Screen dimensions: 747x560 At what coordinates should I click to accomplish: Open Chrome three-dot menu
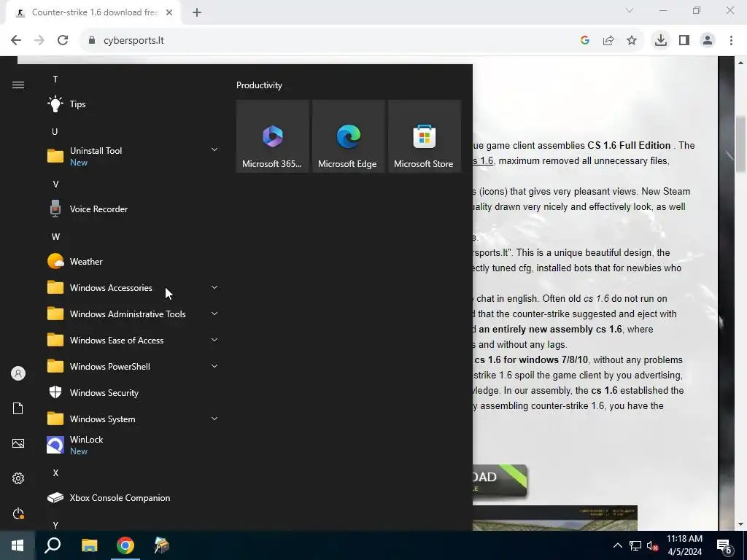click(731, 41)
